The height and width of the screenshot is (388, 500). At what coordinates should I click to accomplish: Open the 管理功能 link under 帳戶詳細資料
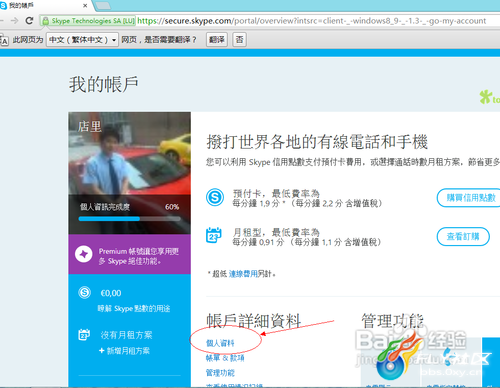220,373
